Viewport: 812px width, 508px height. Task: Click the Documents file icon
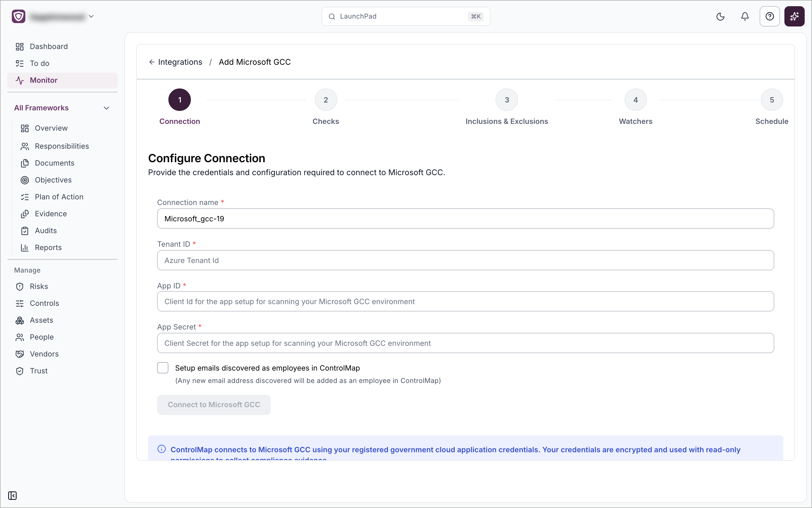click(x=25, y=163)
